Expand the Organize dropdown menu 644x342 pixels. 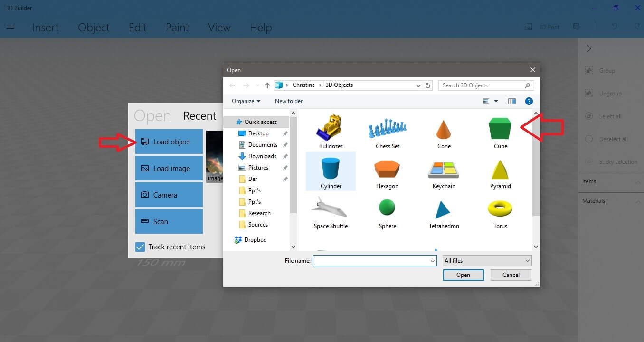pyautogui.click(x=246, y=101)
